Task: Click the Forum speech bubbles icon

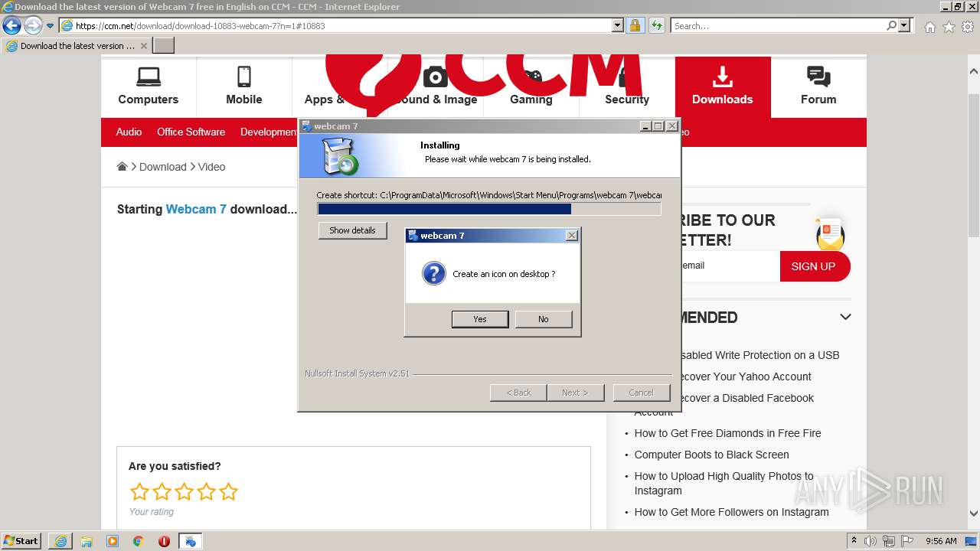Action: tap(818, 77)
